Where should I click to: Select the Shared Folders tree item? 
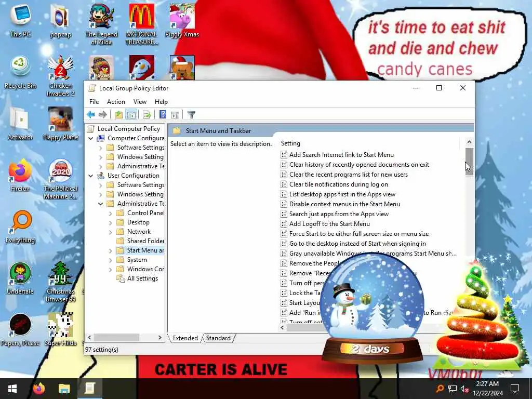[x=140, y=241]
